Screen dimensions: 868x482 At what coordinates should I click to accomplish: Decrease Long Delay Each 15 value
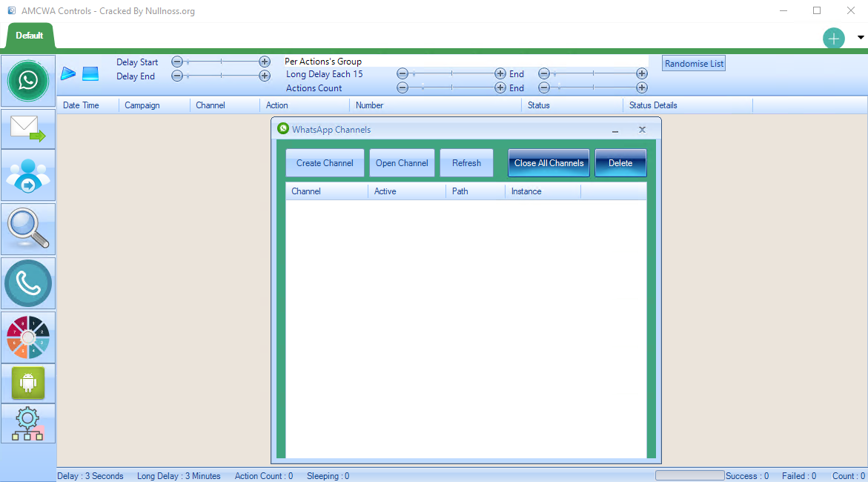point(402,73)
